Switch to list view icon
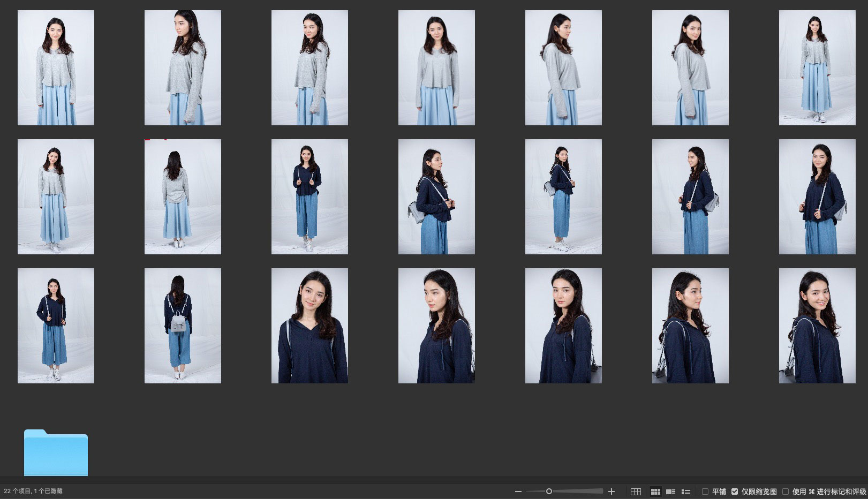The width and height of the screenshot is (868, 499). (685, 492)
